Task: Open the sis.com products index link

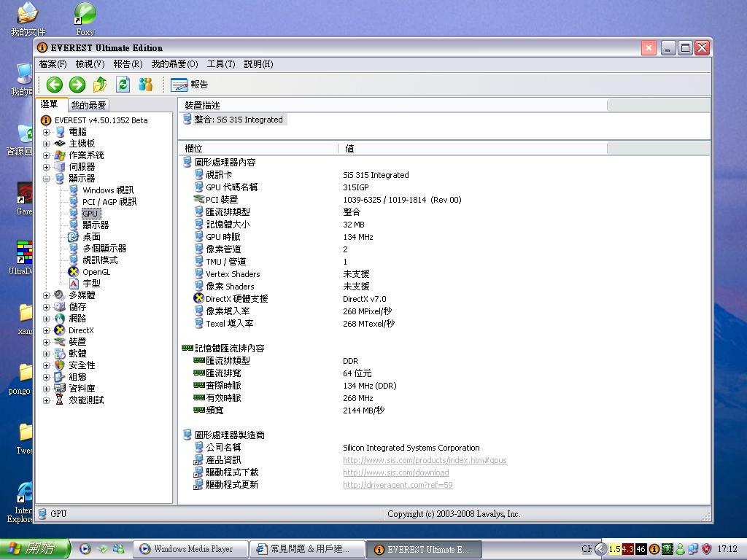Action: 425,460
